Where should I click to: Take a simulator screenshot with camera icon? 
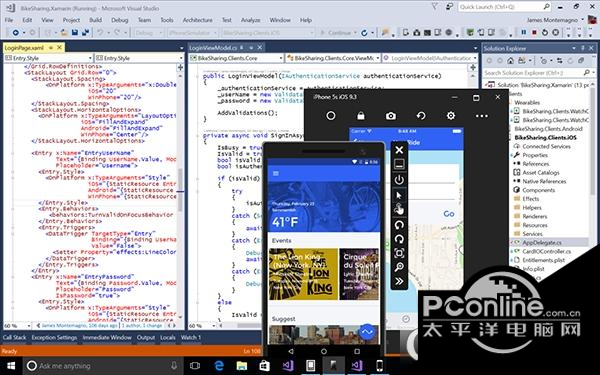(391, 116)
